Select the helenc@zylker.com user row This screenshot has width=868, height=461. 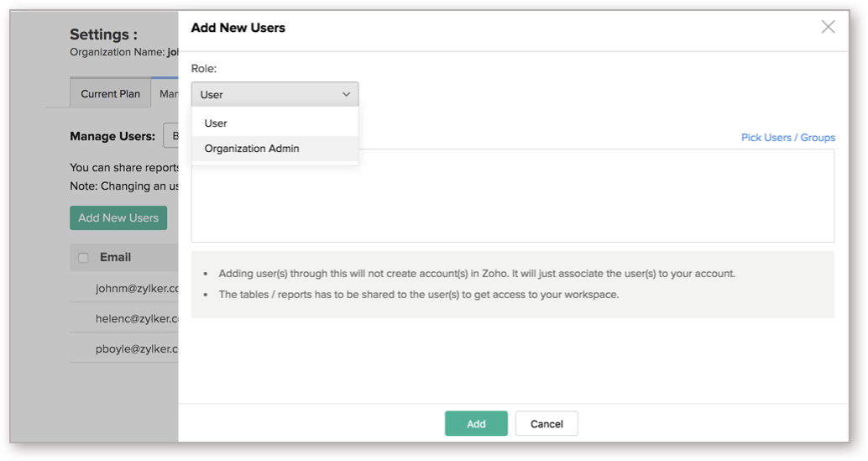tap(137, 319)
